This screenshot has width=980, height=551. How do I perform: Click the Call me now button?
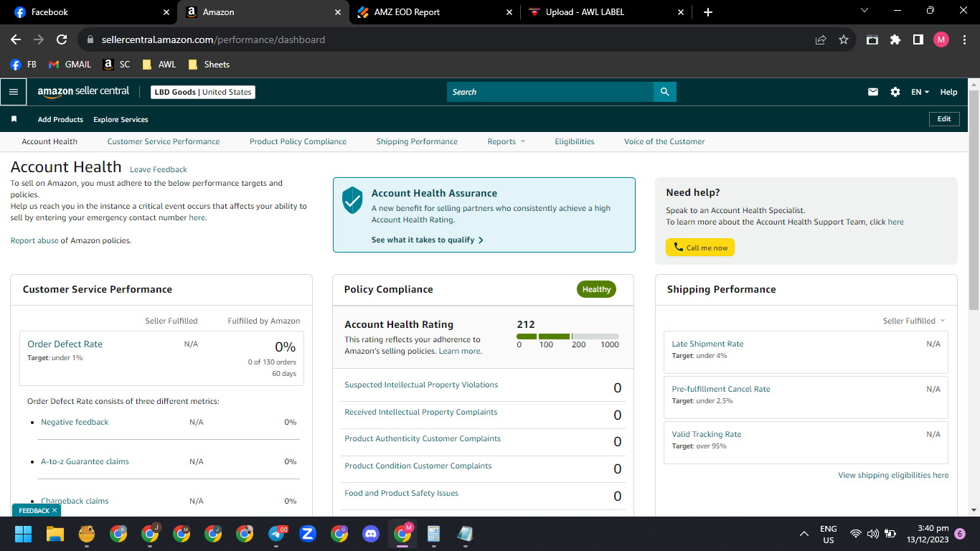click(700, 248)
